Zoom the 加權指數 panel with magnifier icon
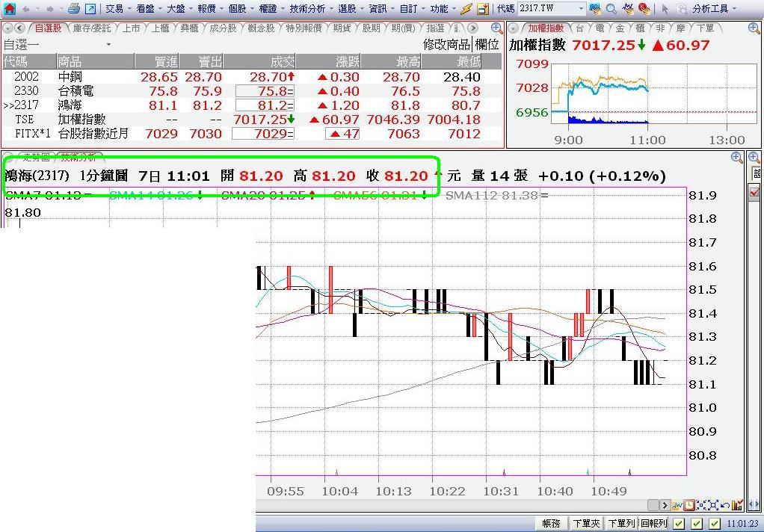 click(754, 28)
